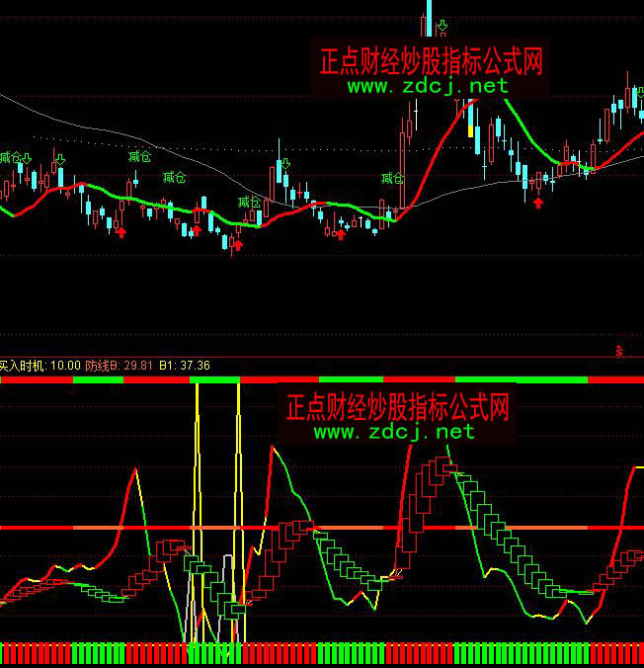This screenshot has height=668, width=644.
Task: Select the green down arrow beside leftmost 减仓
Action: click(x=28, y=157)
